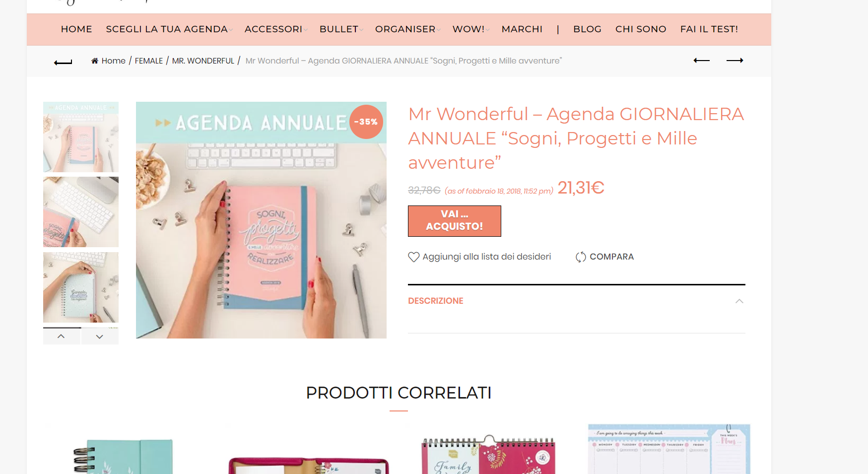Collapse the Descrizione section
868x474 pixels.
coord(739,301)
